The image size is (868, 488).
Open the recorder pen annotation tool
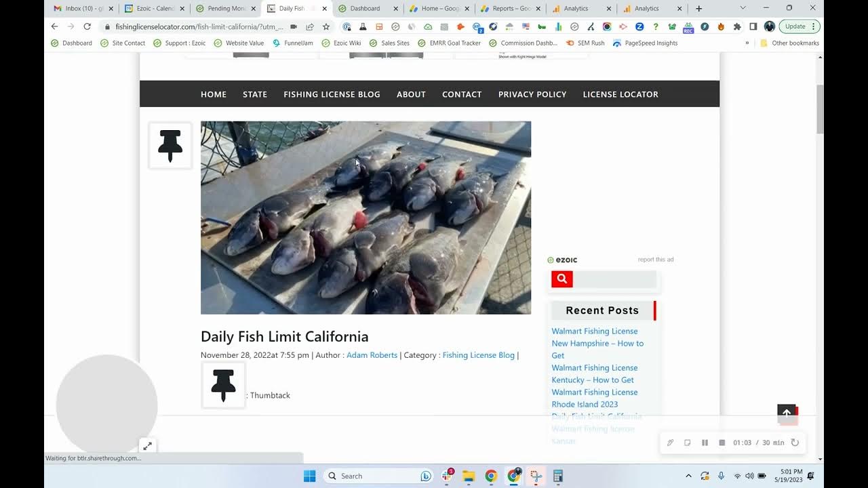(x=670, y=443)
